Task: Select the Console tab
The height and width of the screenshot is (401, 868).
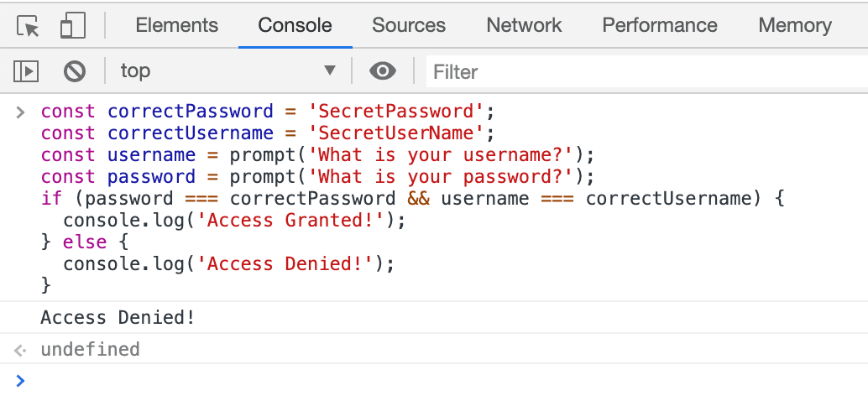Action: tap(295, 25)
